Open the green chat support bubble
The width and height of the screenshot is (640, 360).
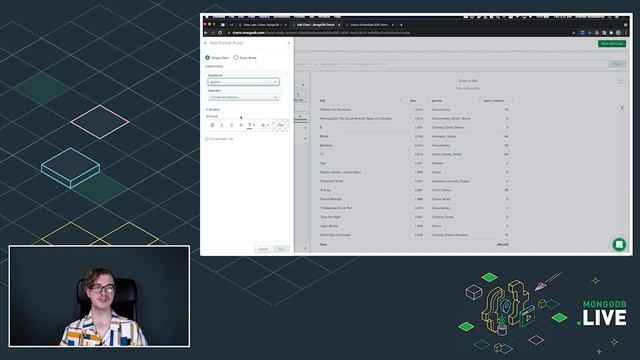(x=619, y=244)
